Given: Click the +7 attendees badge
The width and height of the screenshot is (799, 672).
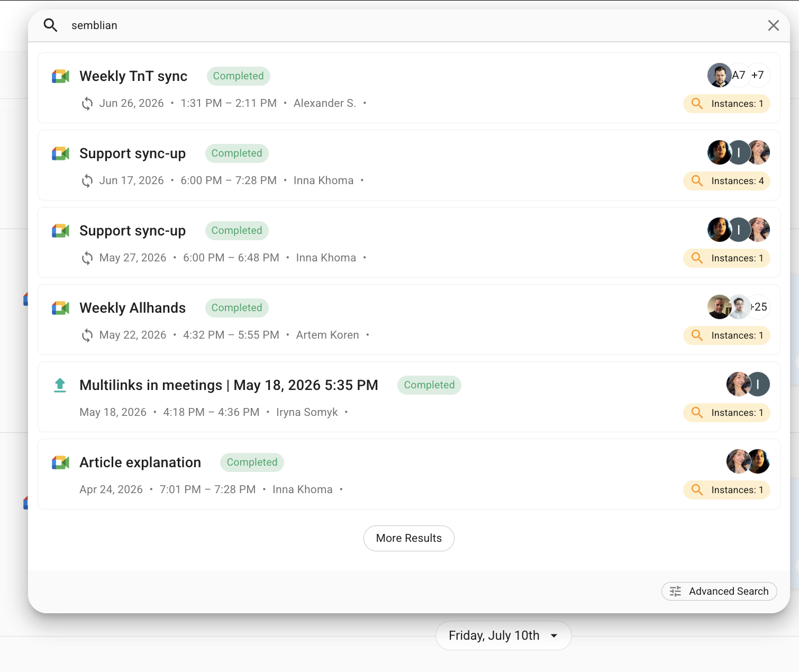Looking at the screenshot, I should click(758, 75).
